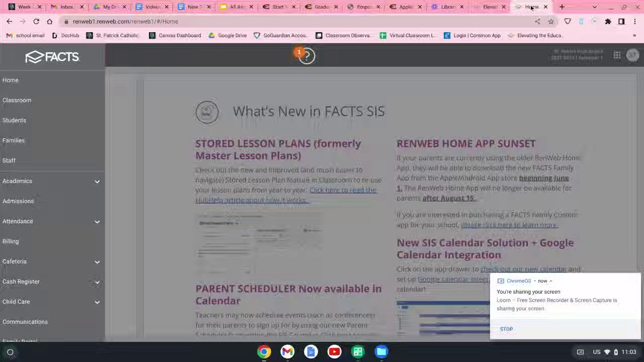This screenshot has height=362, width=644.
Task: Open Admissions in the FACTS sidebar
Action: coord(18,201)
